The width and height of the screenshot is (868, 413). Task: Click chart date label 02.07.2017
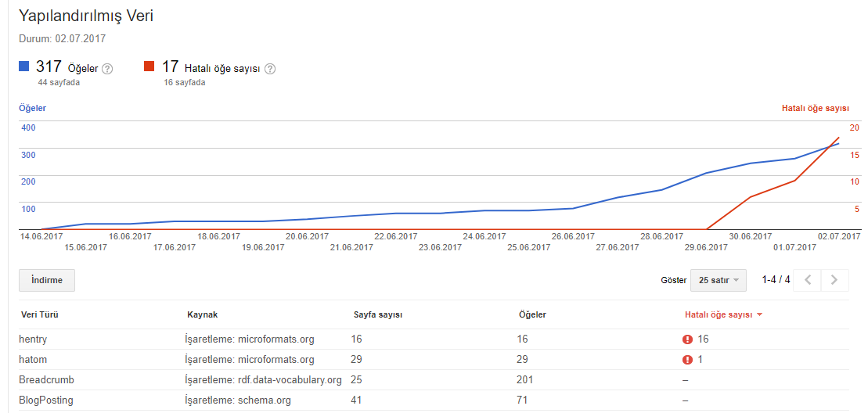coord(839,236)
